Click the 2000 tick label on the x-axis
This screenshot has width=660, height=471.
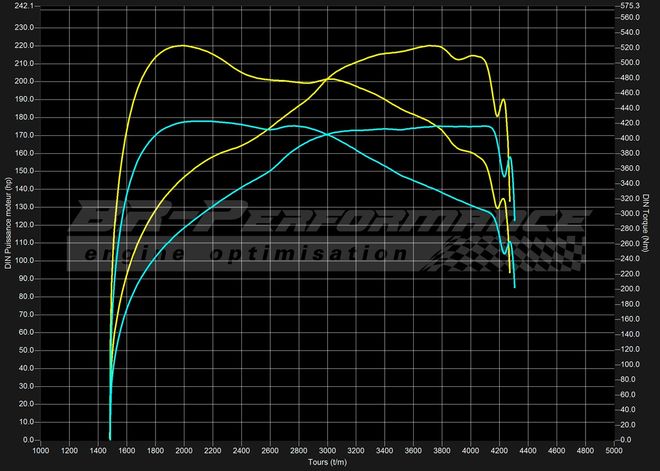[183, 451]
